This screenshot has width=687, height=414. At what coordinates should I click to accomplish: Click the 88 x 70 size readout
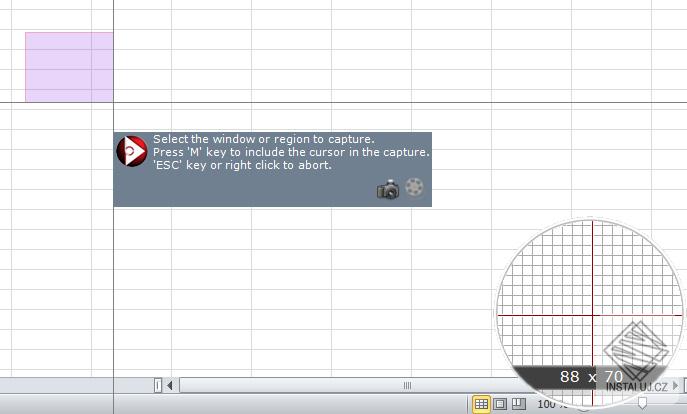pyautogui.click(x=591, y=377)
